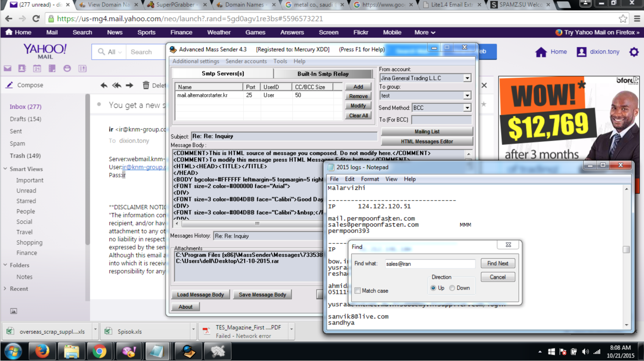Toggle the Match case checkbox

tap(358, 291)
